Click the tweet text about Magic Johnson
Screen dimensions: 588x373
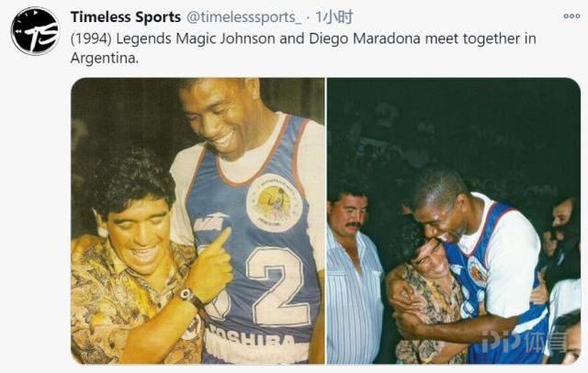pos(303,49)
